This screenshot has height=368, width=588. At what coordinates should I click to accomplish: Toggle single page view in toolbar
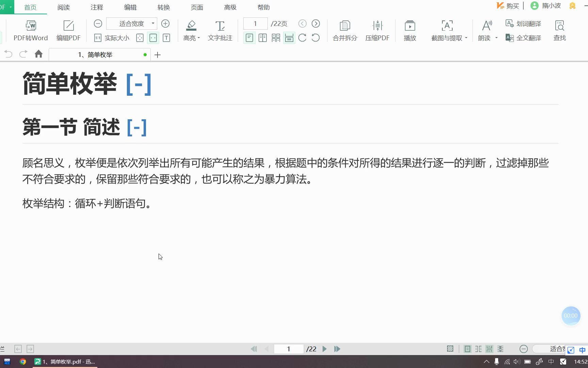249,38
